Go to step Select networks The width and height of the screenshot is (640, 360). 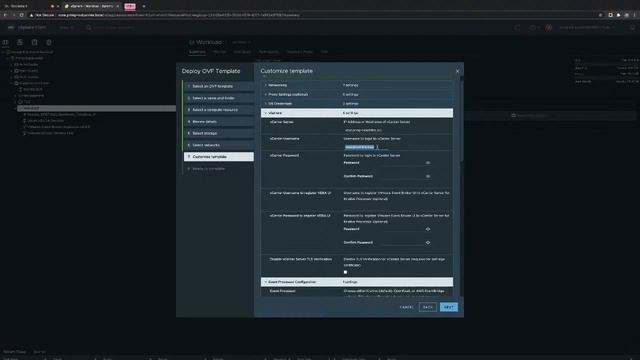218,145
